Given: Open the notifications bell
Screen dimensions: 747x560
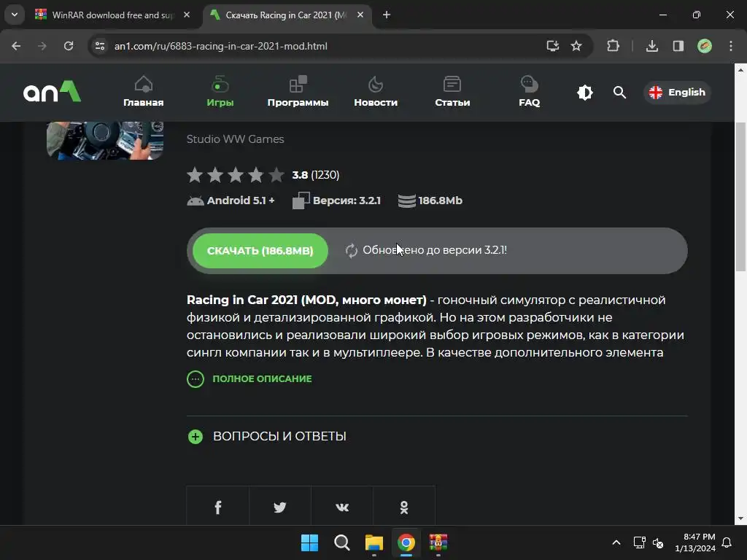Looking at the screenshot, I should pos(727,542).
